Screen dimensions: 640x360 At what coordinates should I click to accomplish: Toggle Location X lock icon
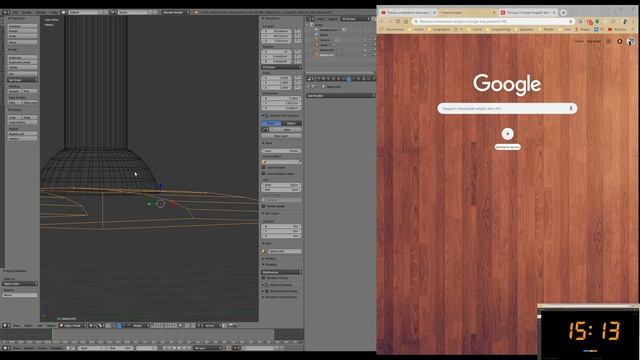click(x=298, y=31)
